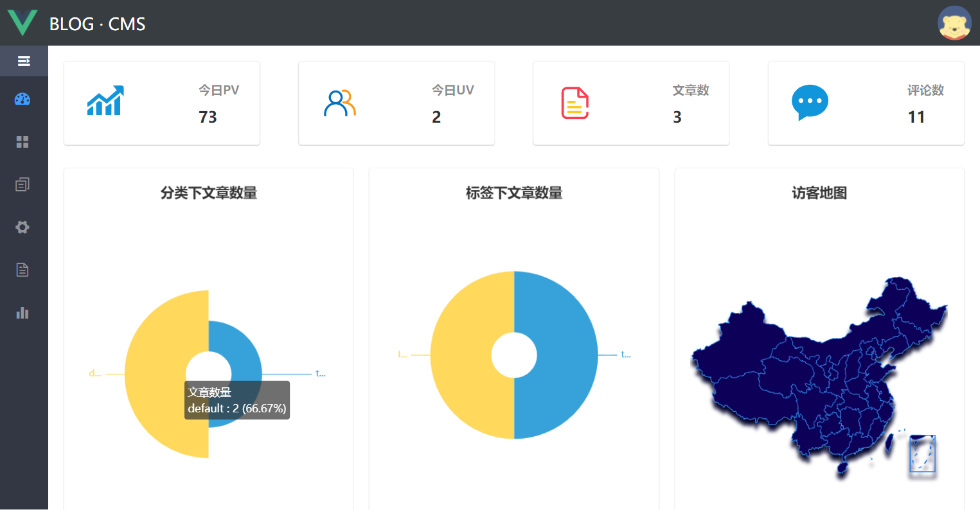
Task: Open the bar chart statistics sidebar icon
Action: 22,313
